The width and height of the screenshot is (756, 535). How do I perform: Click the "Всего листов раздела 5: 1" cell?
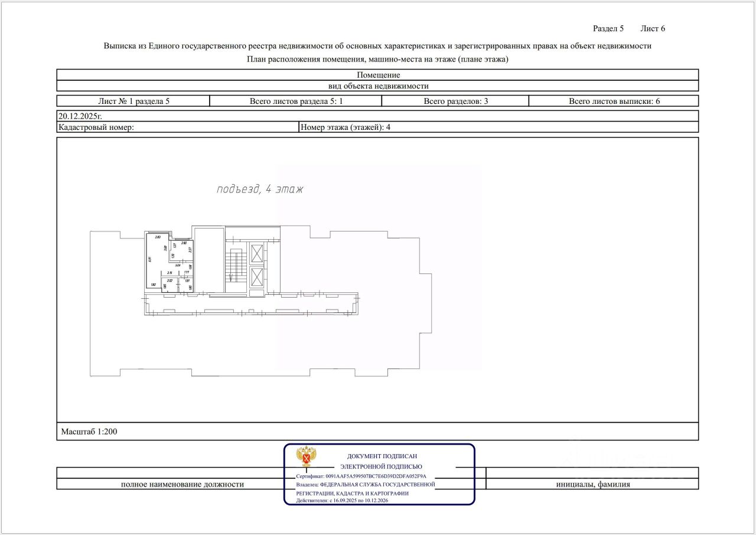click(296, 101)
